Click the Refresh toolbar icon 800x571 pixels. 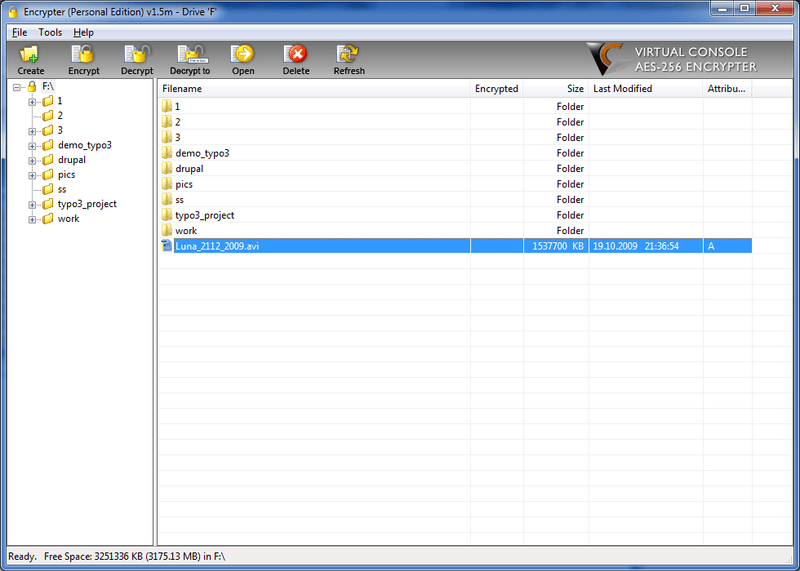(x=348, y=54)
